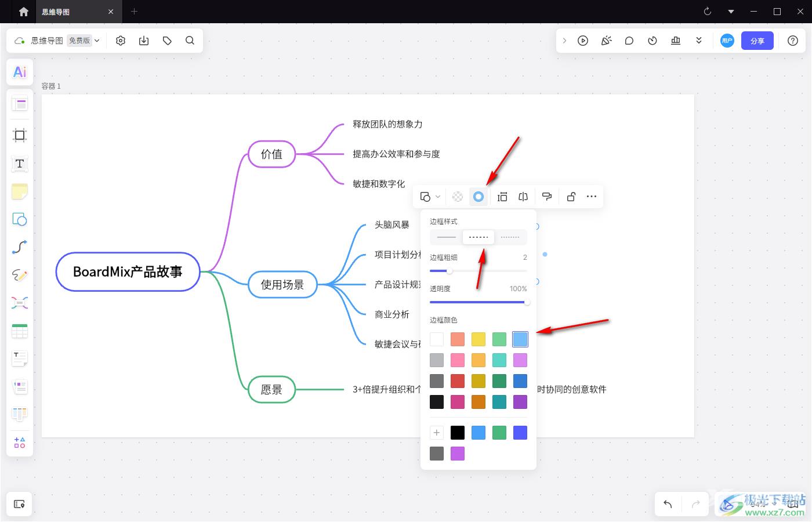The height and width of the screenshot is (522, 812).
Task: Select the template/container tool in sidebar
Action: (20, 104)
